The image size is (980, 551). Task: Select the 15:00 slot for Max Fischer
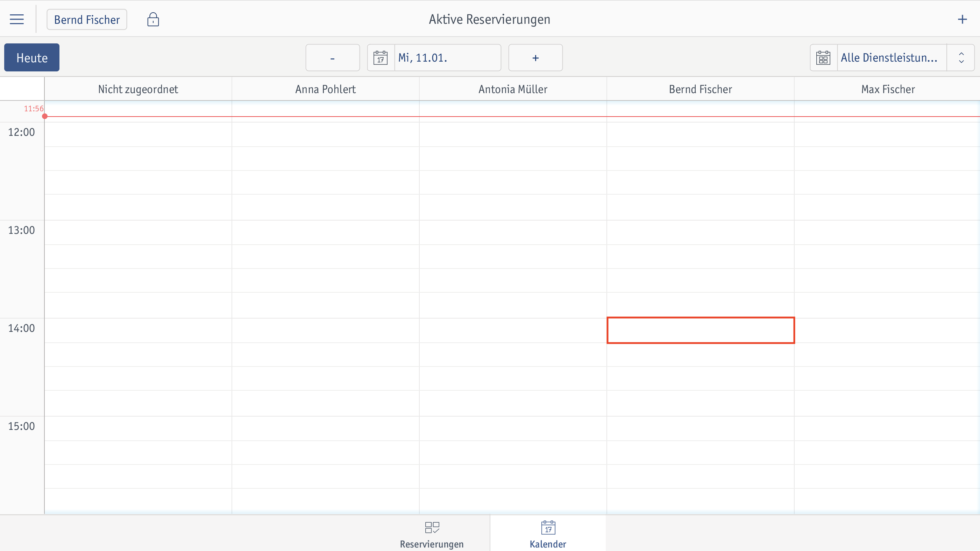pos(887,428)
